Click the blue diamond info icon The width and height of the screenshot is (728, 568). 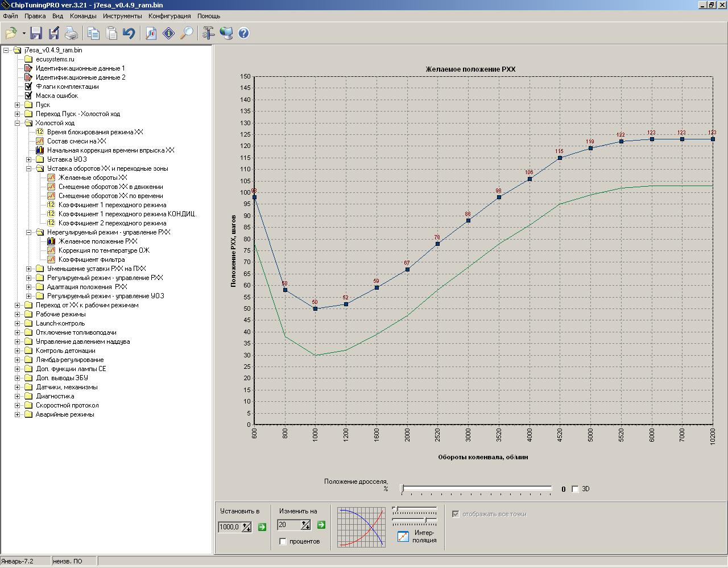click(x=169, y=33)
